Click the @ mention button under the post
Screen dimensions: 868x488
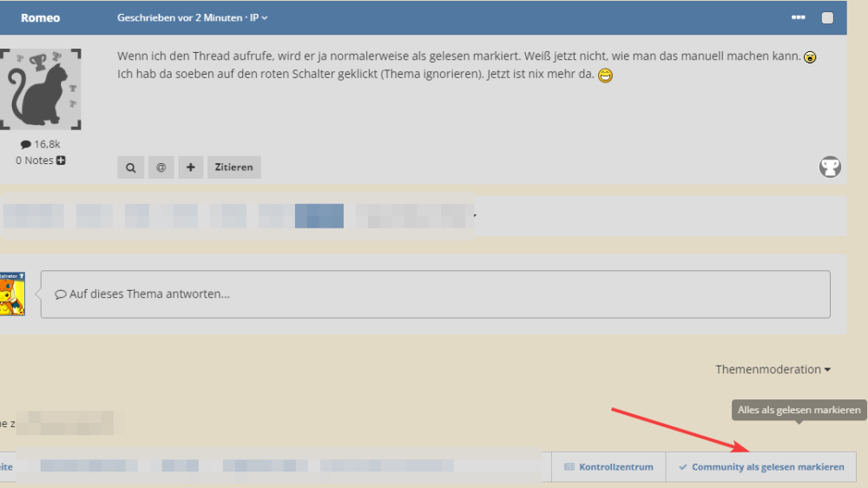click(x=161, y=168)
